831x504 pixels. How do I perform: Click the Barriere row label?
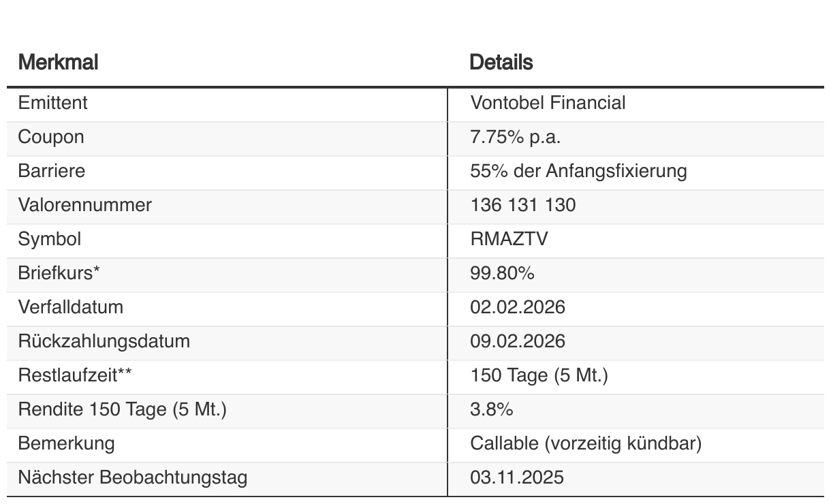click(x=52, y=171)
